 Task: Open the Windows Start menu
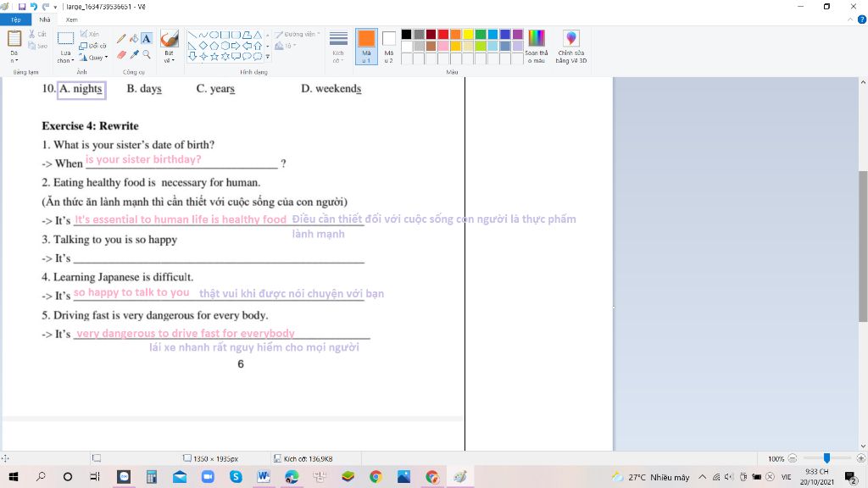(14, 476)
